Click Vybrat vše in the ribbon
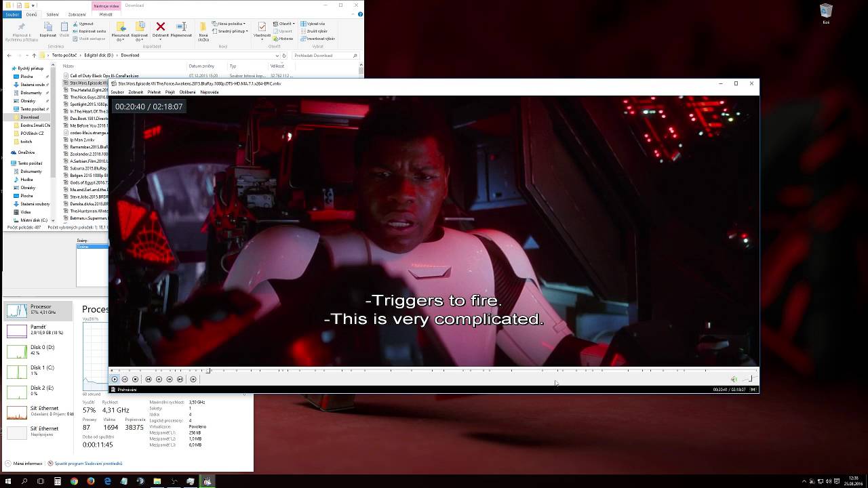This screenshot has width=868, height=488. (x=313, y=24)
